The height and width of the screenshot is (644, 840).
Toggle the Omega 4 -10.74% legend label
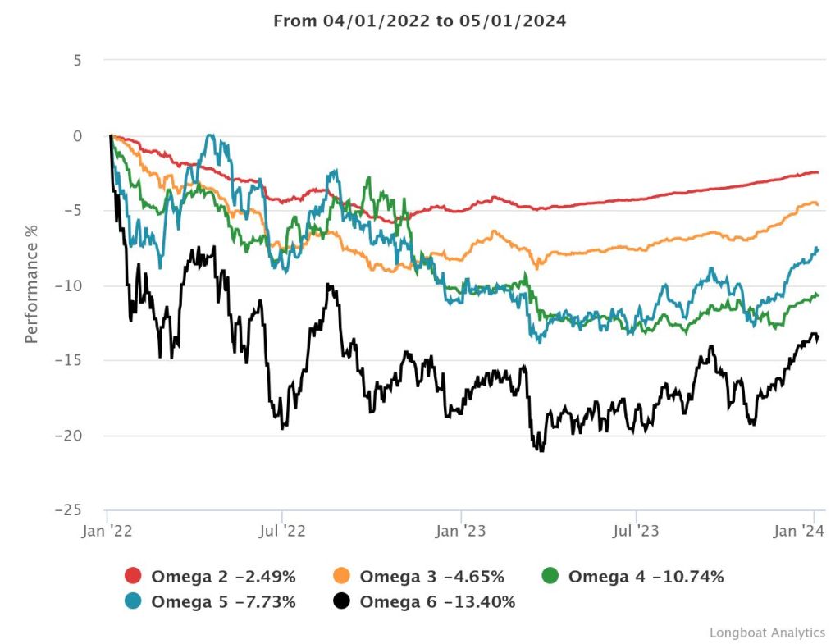[x=646, y=577]
